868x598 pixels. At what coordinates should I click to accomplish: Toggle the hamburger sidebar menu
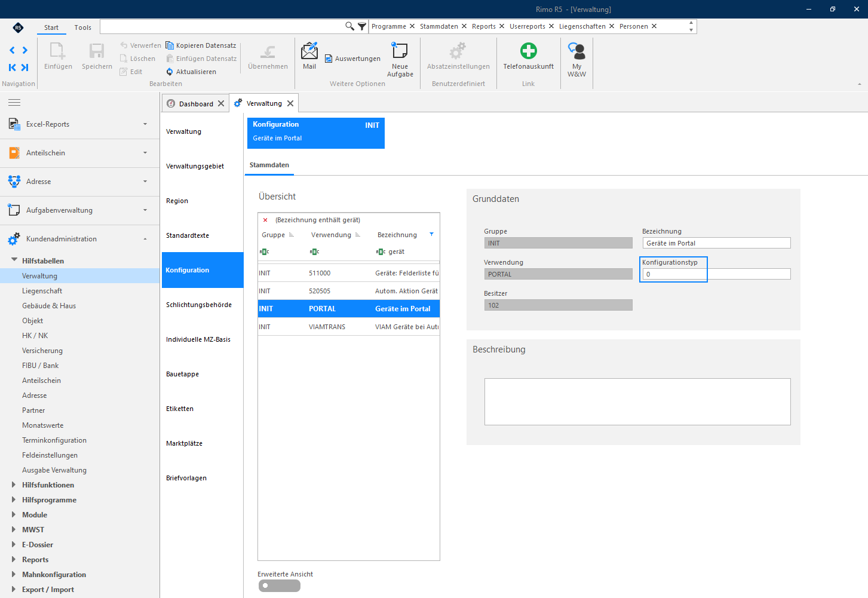coord(14,103)
